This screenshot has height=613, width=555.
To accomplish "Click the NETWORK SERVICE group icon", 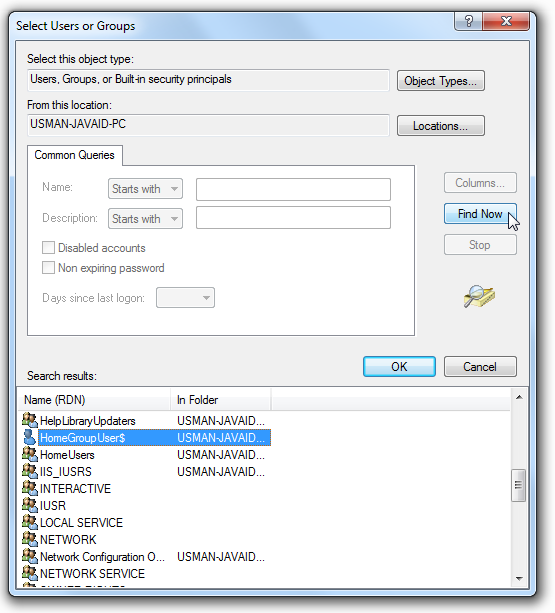I will tap(29, 573).
